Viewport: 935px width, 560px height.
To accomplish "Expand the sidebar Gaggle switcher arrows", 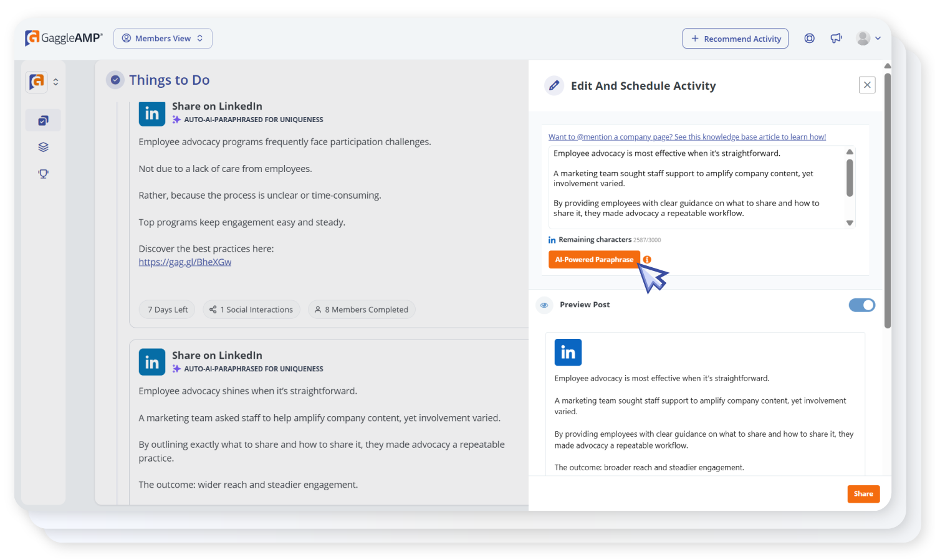I will pos(55,82).
